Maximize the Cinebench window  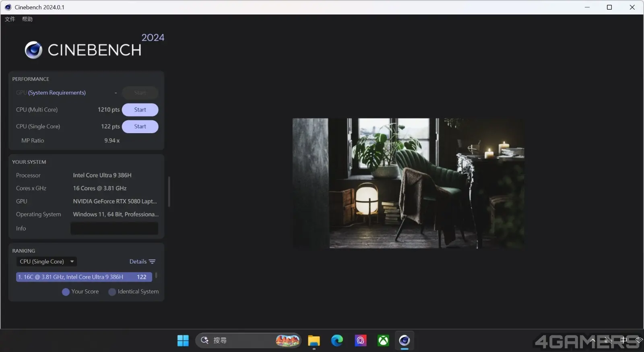pos(609,7)
